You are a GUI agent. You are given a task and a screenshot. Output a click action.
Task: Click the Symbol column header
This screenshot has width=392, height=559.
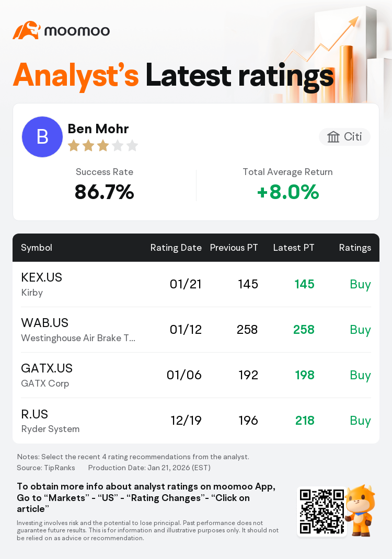tap(37, 248)
